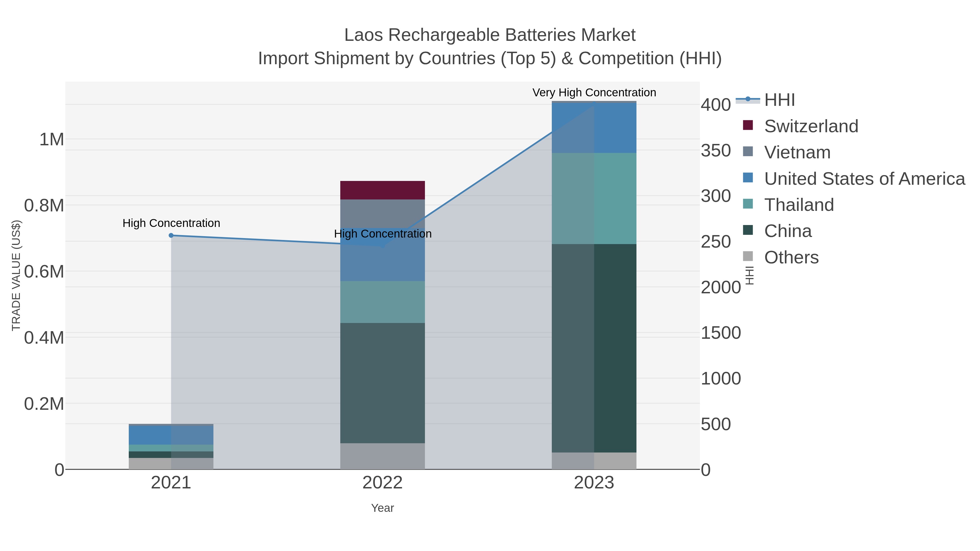
Task: Click the 'Year' x-axis title
Action: [382, 508]
